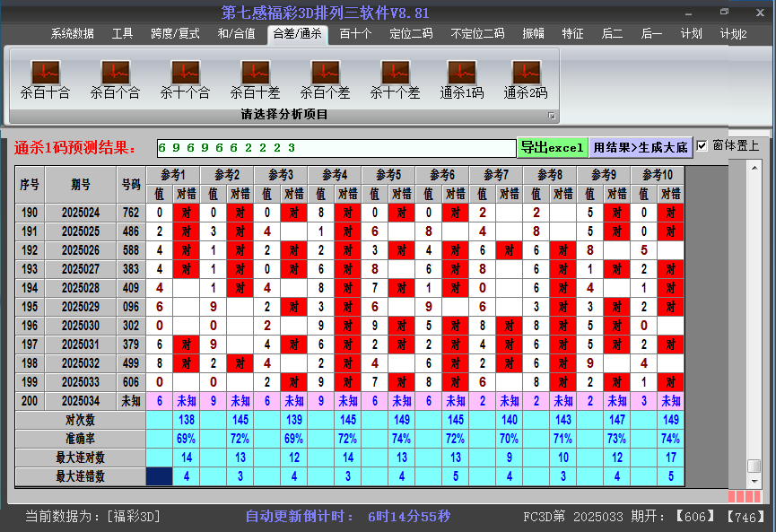Image resolution: width=776 pixels, height=532 pixels.
Task: Click the 用结果>生成大底 button
Action: (641, 147)
